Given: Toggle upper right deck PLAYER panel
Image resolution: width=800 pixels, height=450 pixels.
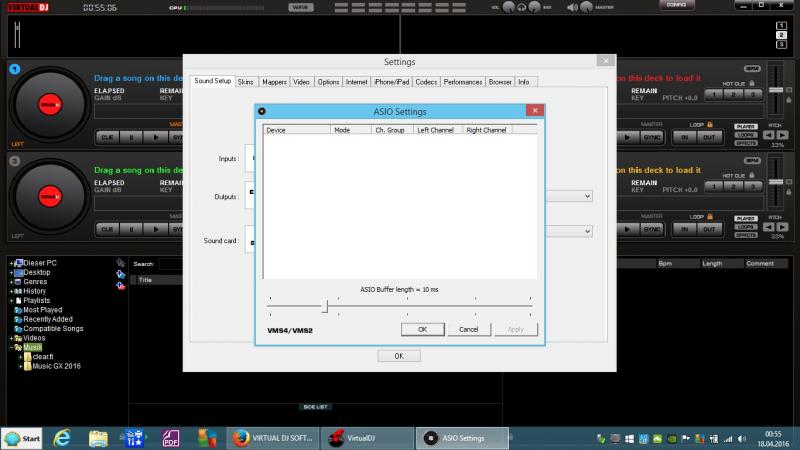Looking at the screenshot, I should (745, 127).
